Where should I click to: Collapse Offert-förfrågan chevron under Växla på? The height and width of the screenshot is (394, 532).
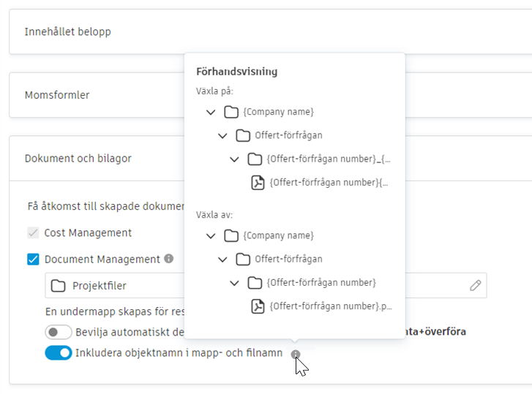pyautogui.click(x=222, y=135)
